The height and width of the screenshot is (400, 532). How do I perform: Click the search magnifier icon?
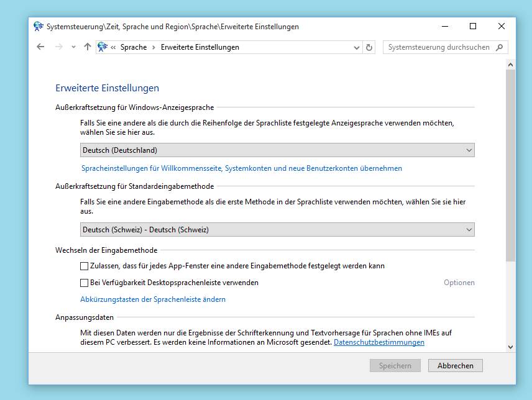point(500,47)
